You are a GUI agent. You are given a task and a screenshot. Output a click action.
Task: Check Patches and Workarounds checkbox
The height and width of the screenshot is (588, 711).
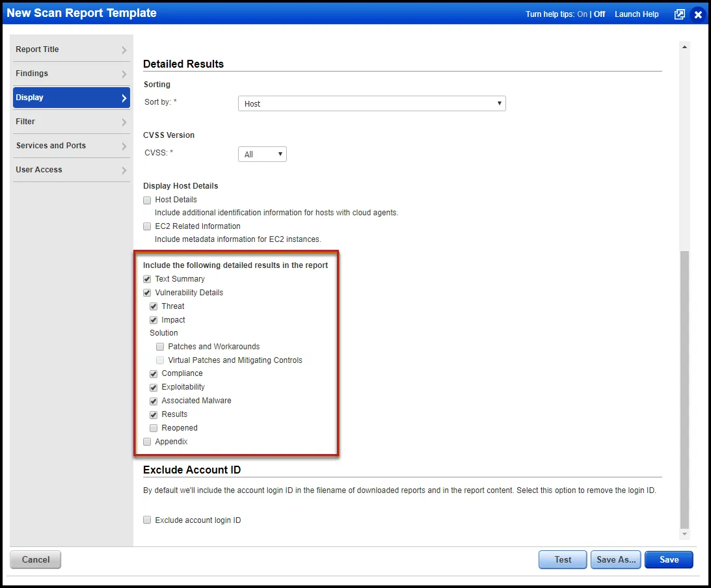[x=160, y=347]
